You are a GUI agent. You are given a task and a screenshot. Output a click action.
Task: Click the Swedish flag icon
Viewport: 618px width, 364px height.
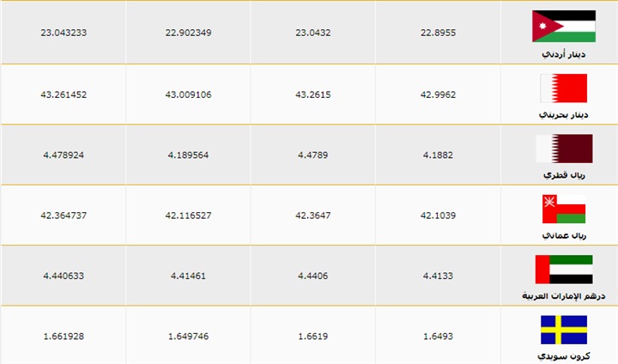[563, 331]
